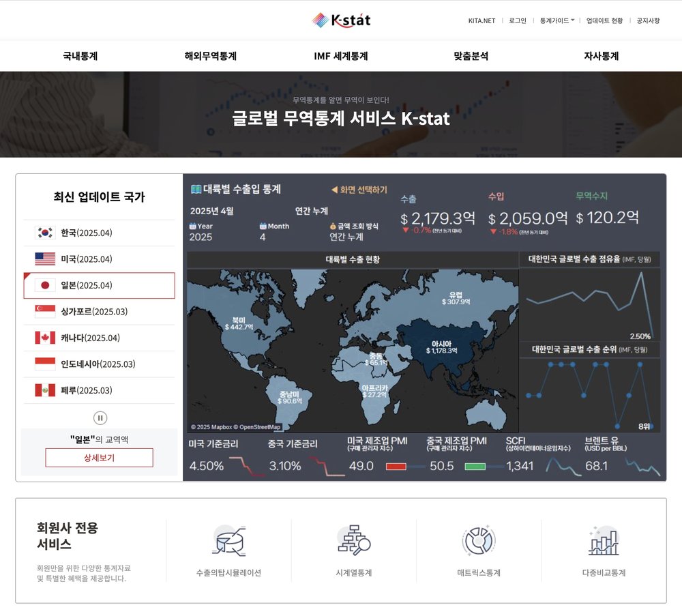Click the K-stat logo
The height and width of the screenshot is (616, 682).
tap(341, 20)
